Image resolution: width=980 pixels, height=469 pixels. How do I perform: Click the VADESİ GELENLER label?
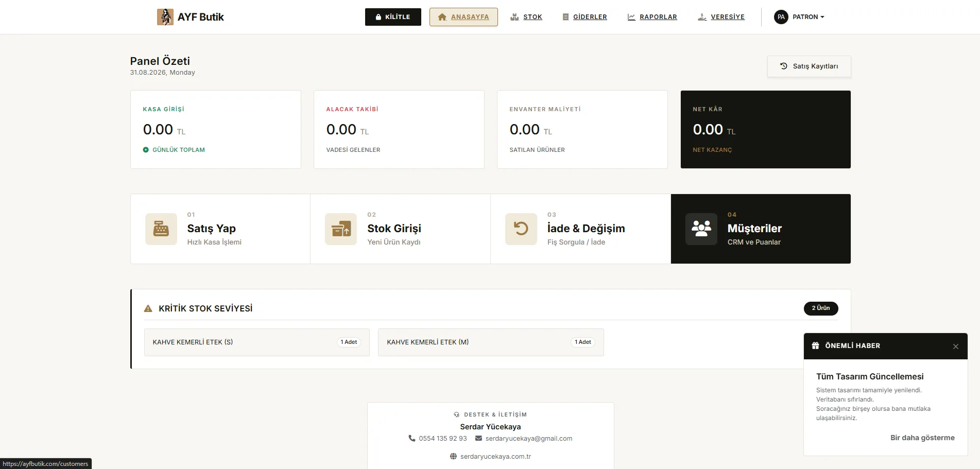pos(353,150)
